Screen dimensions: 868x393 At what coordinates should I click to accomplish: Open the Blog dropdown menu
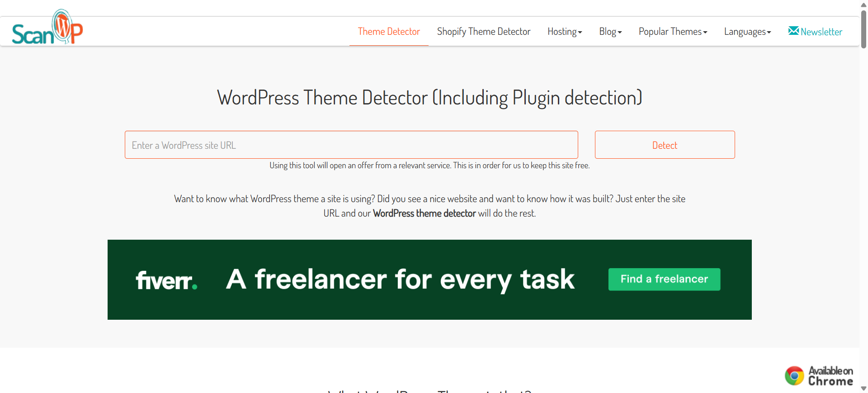pyautogui.click(x=610, y=32)
